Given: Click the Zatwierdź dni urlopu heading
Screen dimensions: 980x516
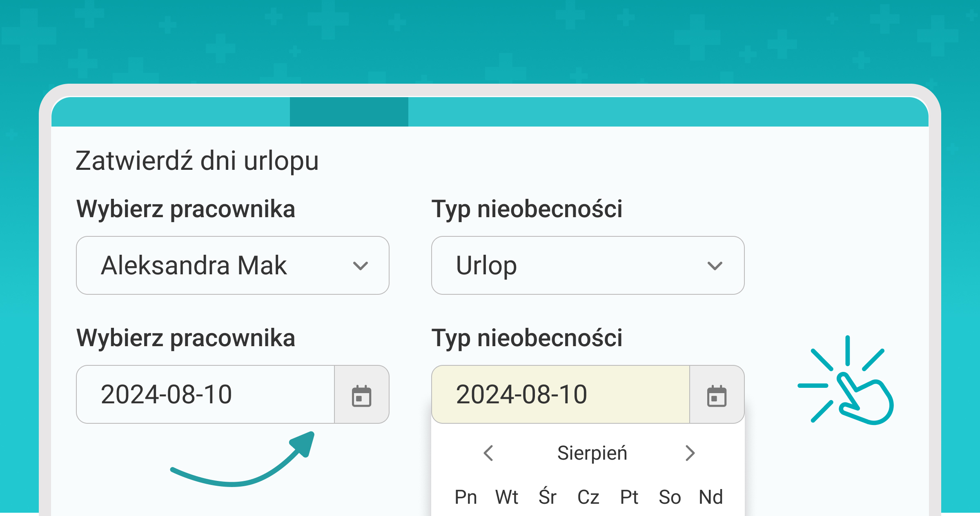Looking at the screenshot, I should tap(197, 161).
